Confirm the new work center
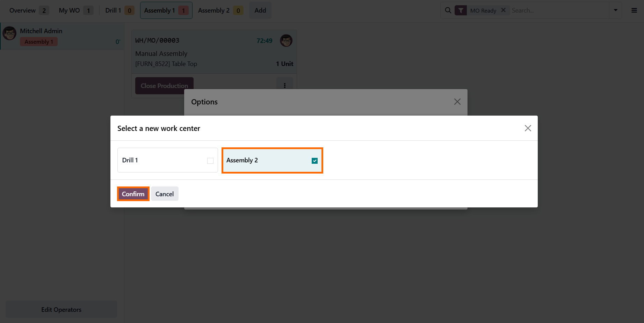This screenshot has width=644, height=323. click(133, 194)
